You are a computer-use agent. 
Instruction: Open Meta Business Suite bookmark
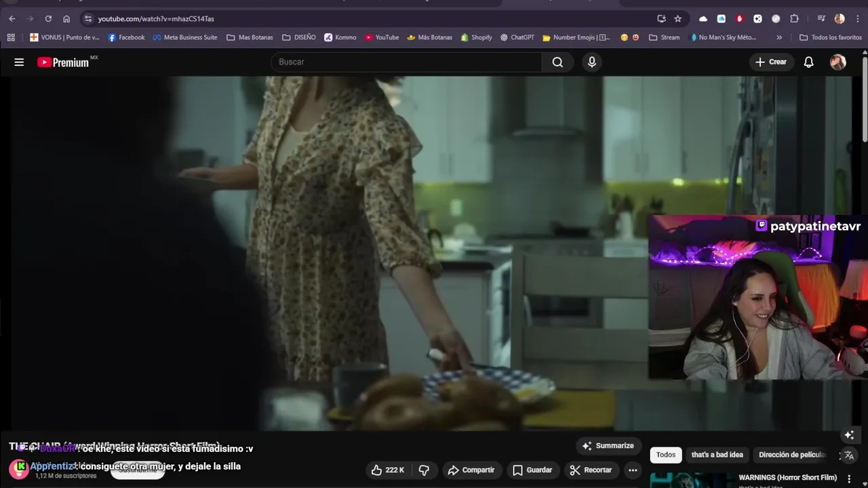point(184,37)
